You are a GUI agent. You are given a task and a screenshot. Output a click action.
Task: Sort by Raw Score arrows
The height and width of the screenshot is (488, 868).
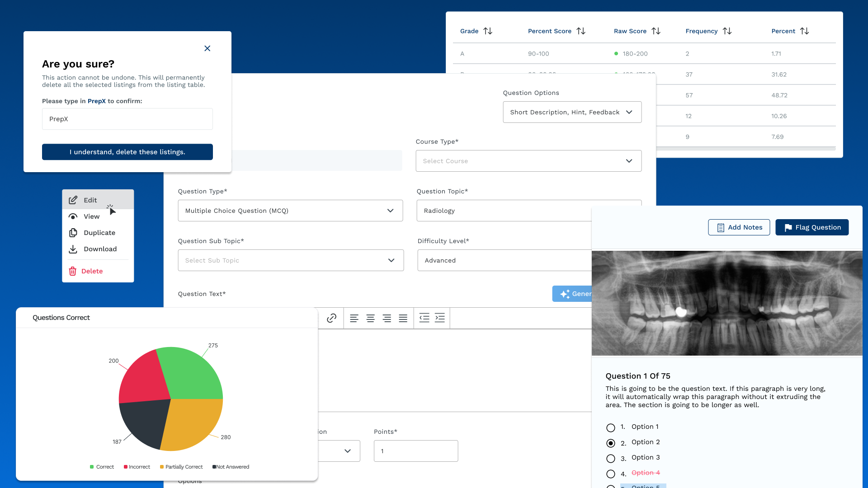(656, 31)
